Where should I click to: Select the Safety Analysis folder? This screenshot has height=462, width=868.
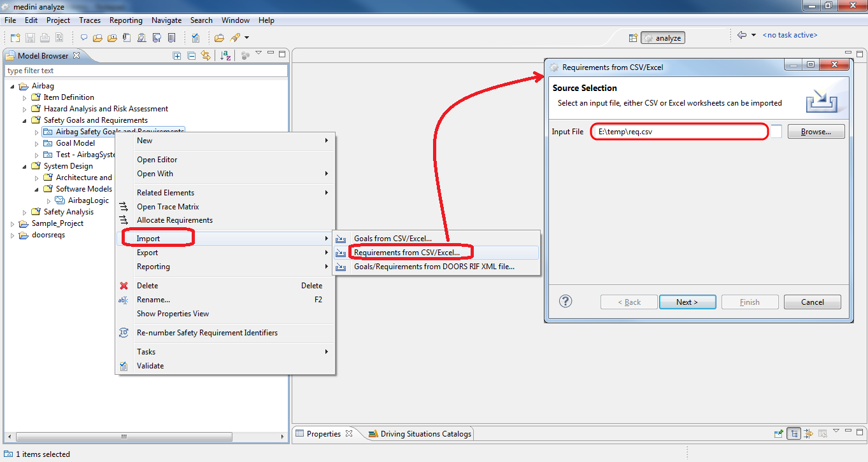click(68, 212)
